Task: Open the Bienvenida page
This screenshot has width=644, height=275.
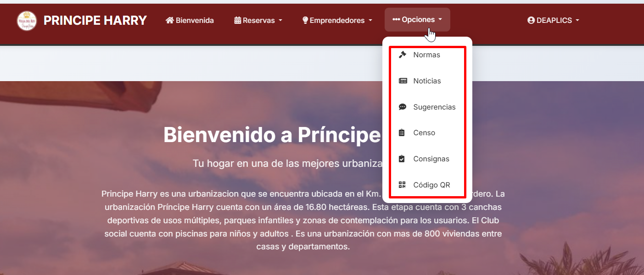Action: coord(189,20)
